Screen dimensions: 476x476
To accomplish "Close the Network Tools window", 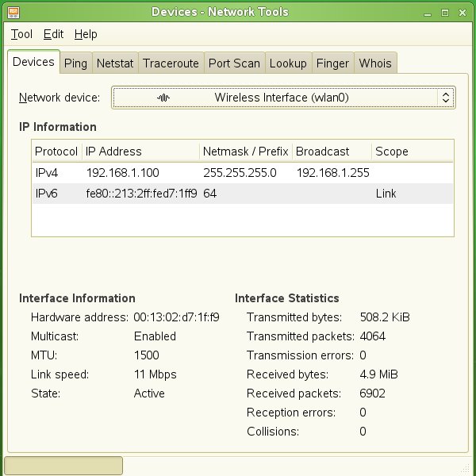I will 463,13.
